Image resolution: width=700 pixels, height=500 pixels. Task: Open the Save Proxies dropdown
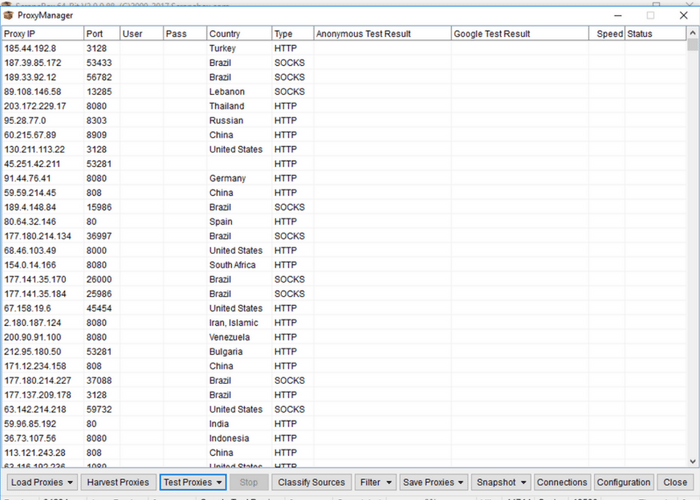pyautogui.click(x=433, y=482)
